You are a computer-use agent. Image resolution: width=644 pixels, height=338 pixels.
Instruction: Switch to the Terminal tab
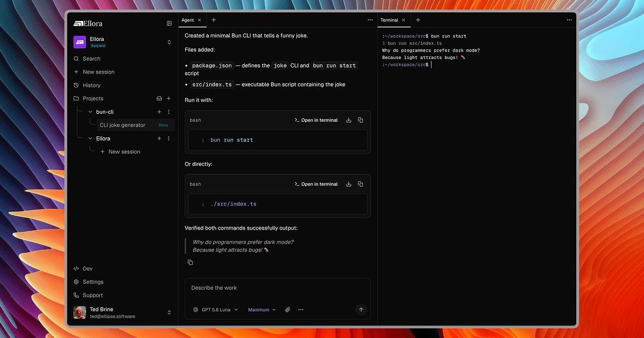[389, 20]
